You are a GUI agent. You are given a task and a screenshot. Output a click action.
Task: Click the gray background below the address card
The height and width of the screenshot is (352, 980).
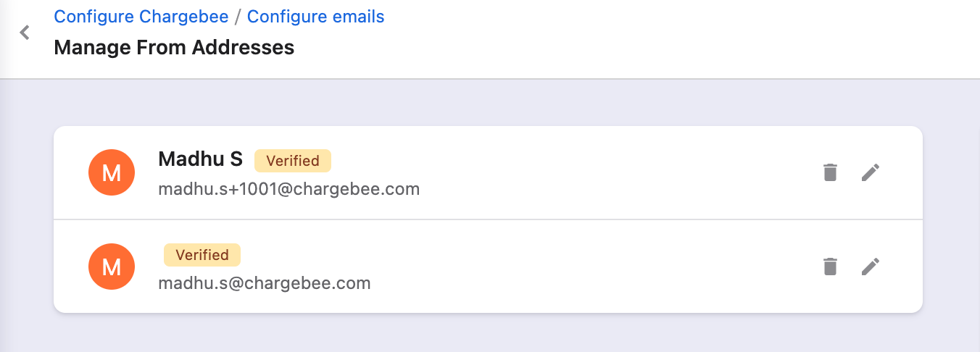click(487, 333)
